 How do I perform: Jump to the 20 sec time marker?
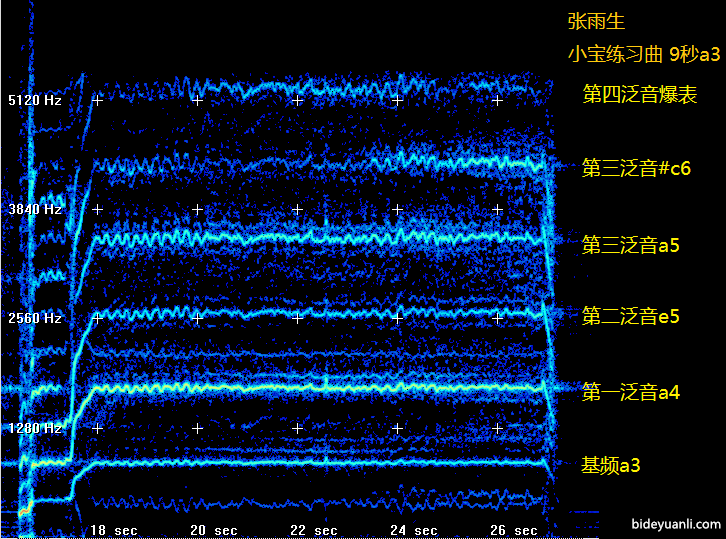(x=213, y=529)
